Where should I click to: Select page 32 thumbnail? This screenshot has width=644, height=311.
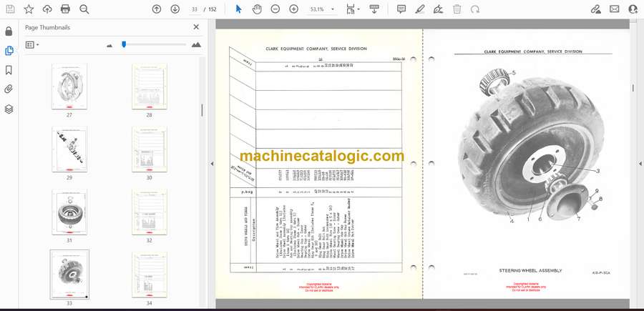pyautogui.click(x=149, y=212)
